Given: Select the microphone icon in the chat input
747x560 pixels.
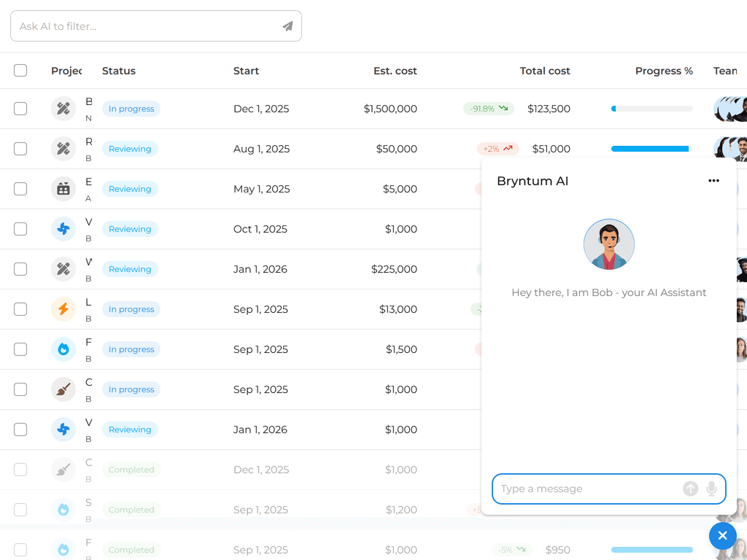Looking at the screenshot, I should tap(711, 489).
